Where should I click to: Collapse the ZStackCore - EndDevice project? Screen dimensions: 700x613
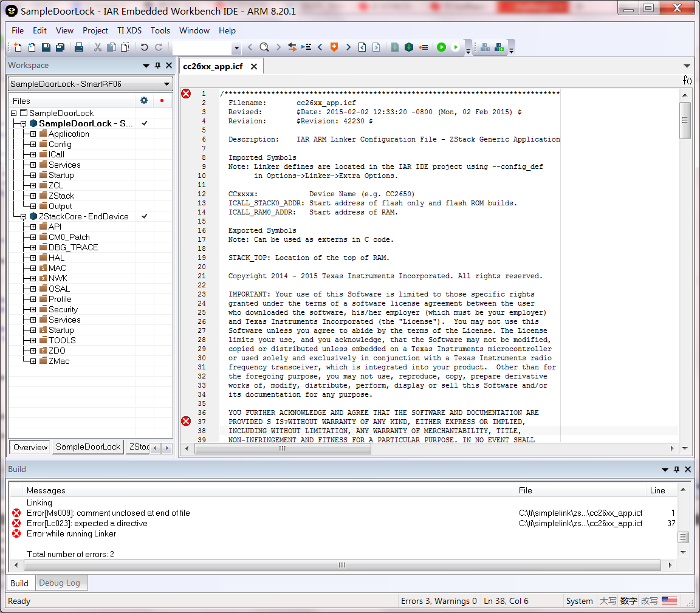click(23, 216)
